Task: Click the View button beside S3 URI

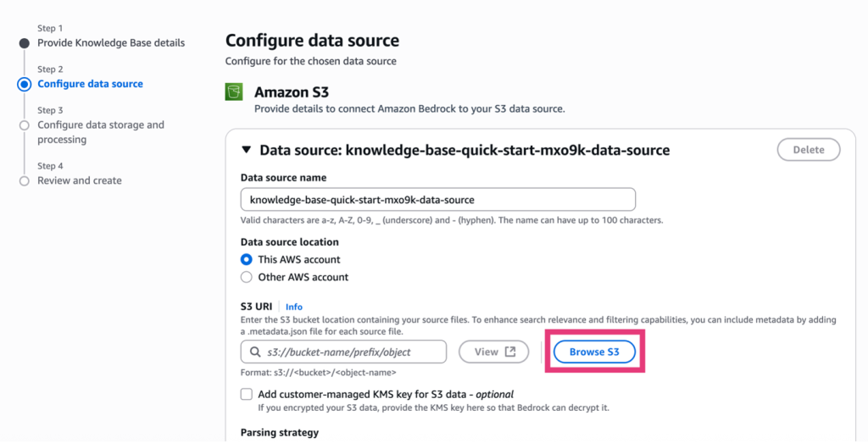Action: click(493, 352)
